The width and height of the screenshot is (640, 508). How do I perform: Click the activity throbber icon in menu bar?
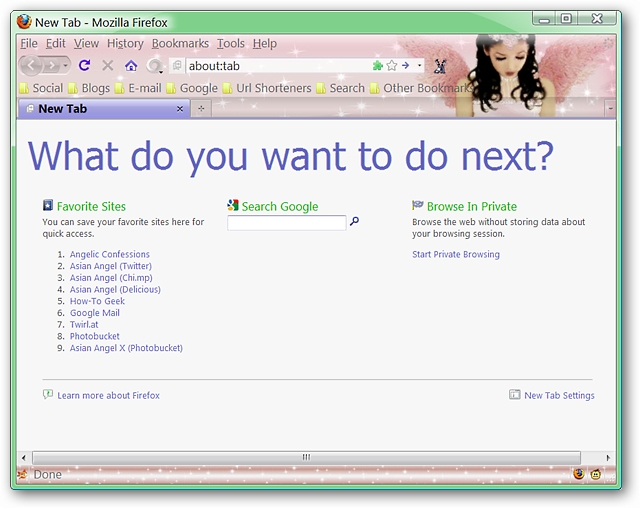[608, 43]
